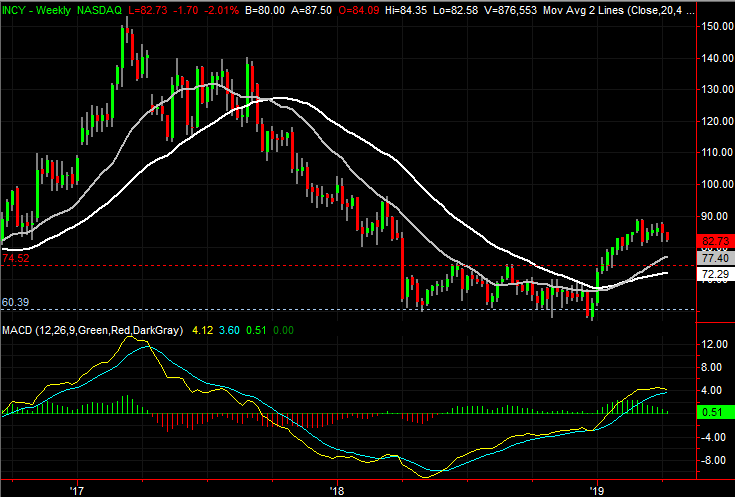Select the 60.39 support level label

click(15, 301)
